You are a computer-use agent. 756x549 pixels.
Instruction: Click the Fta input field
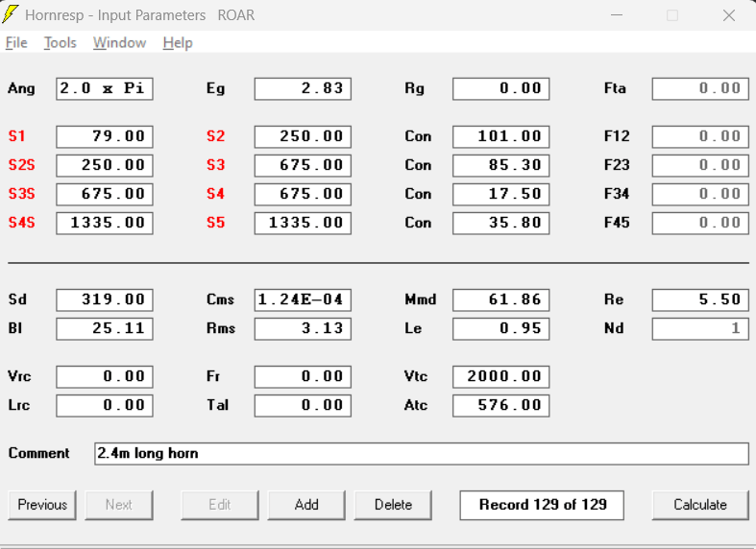(x=700, y=89)
